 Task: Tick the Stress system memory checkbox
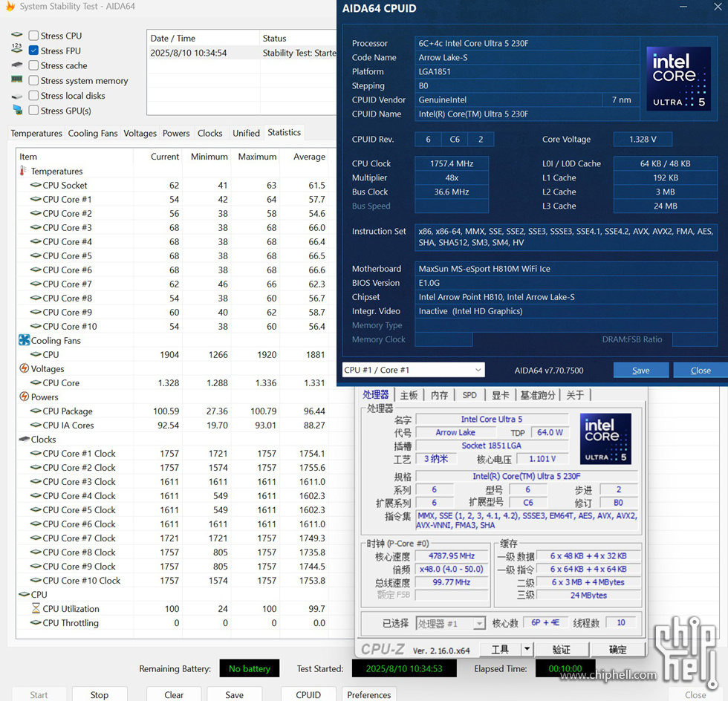coord(33,80)
